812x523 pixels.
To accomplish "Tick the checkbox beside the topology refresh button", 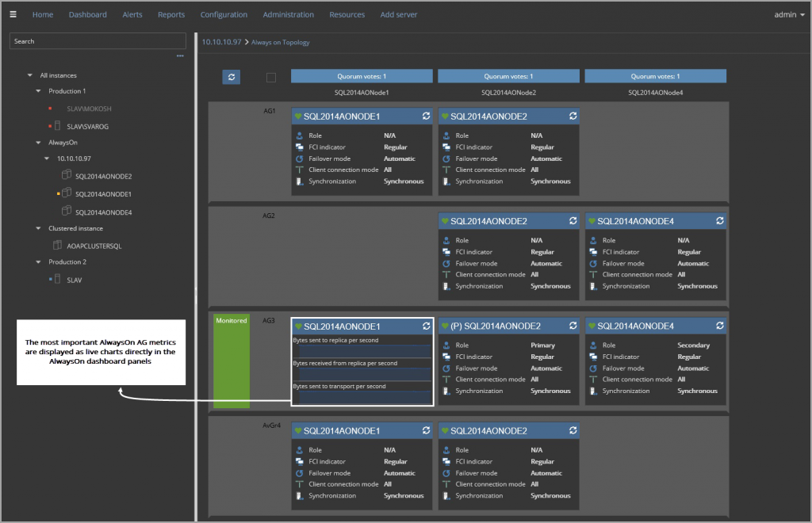I will point(270,77).
